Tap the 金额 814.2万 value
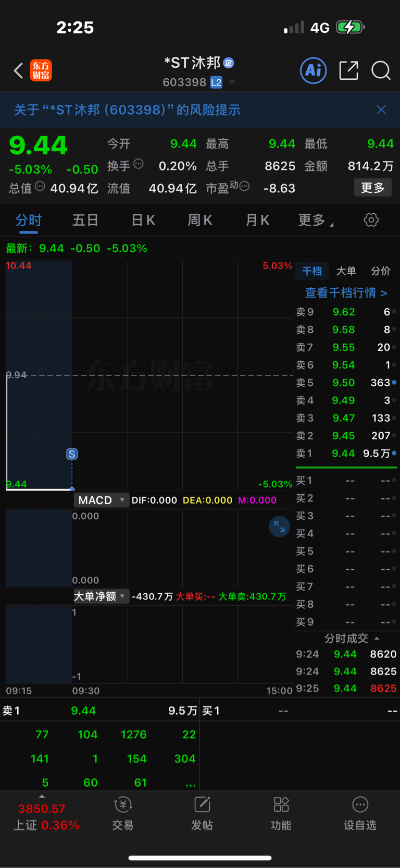 [x=370, y=166]
